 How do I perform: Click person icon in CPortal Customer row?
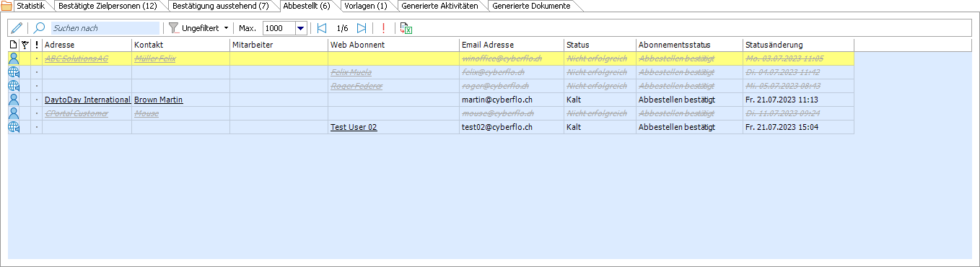click(x=13, y=113)
